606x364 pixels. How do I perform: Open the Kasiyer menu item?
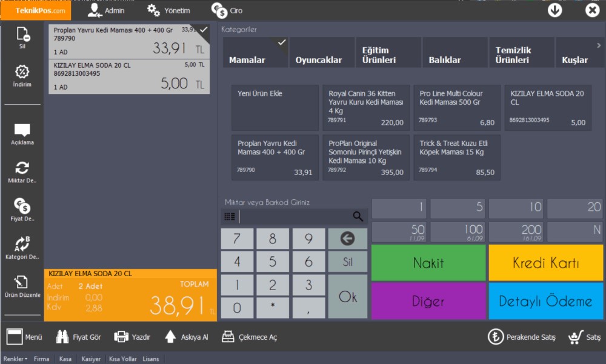[x=91, y=359]
